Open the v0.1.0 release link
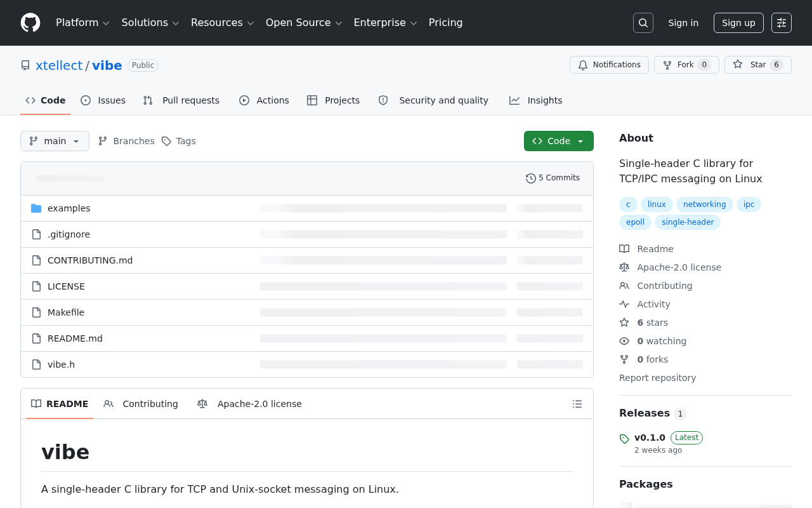The width and height of the screenshot is (812, 508). point(650,438)
